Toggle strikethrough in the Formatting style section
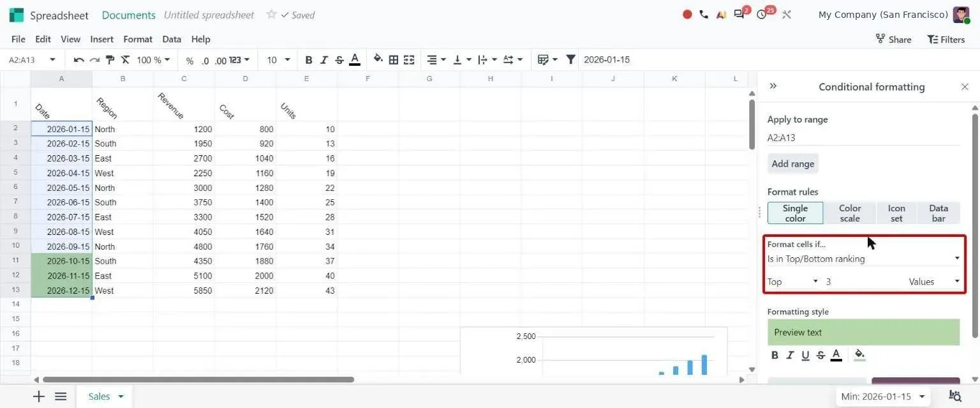The width and height of the screenshot is (980, 408). pos(820,356)
